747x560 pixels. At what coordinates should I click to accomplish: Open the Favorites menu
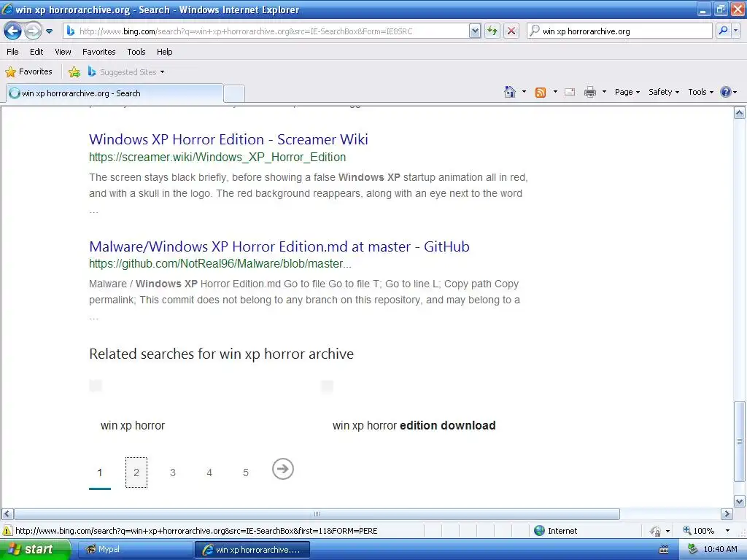click(x=99, y=52)
